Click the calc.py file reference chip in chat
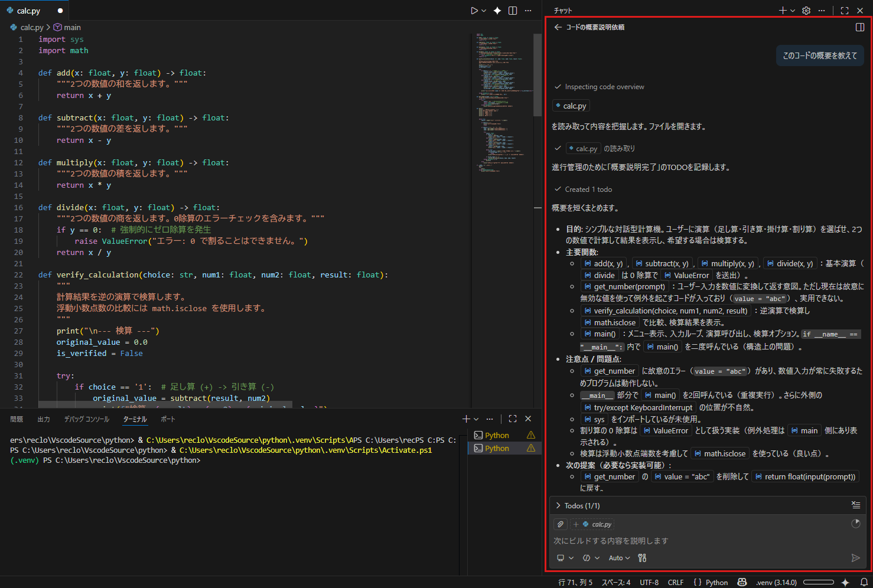 click(x=571, y=106)
